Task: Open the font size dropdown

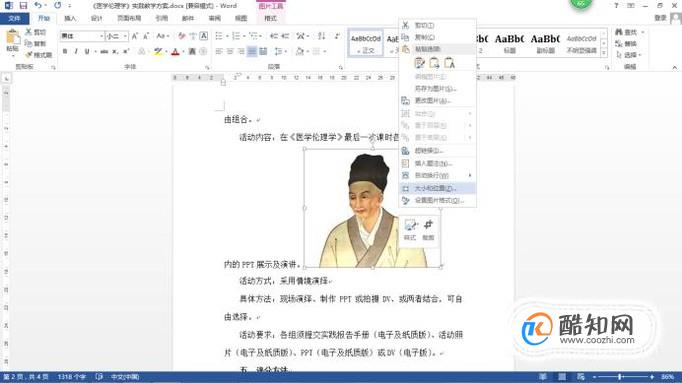Action: click(125, 36)
